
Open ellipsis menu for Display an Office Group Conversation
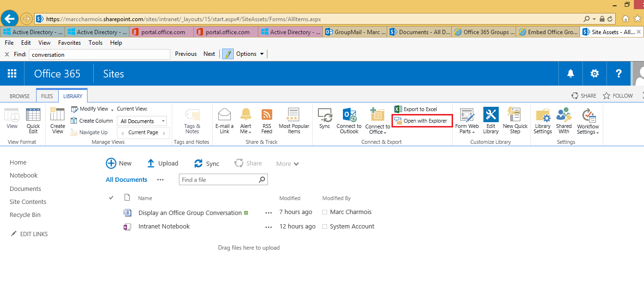[268, 213]
